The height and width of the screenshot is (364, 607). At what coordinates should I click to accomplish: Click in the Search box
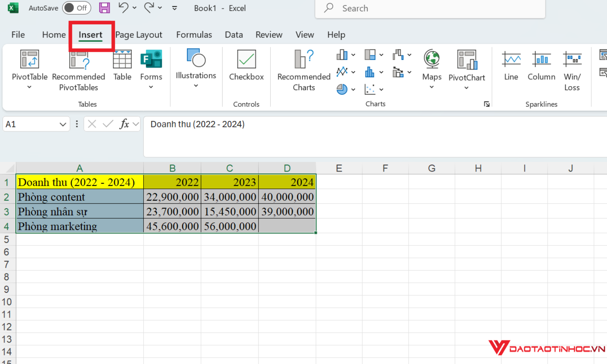(430, 8)
